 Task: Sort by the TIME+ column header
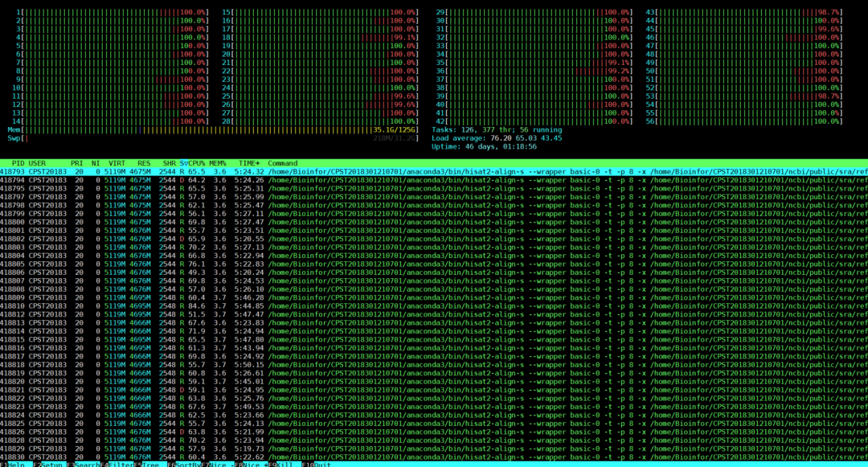(249, 163)
